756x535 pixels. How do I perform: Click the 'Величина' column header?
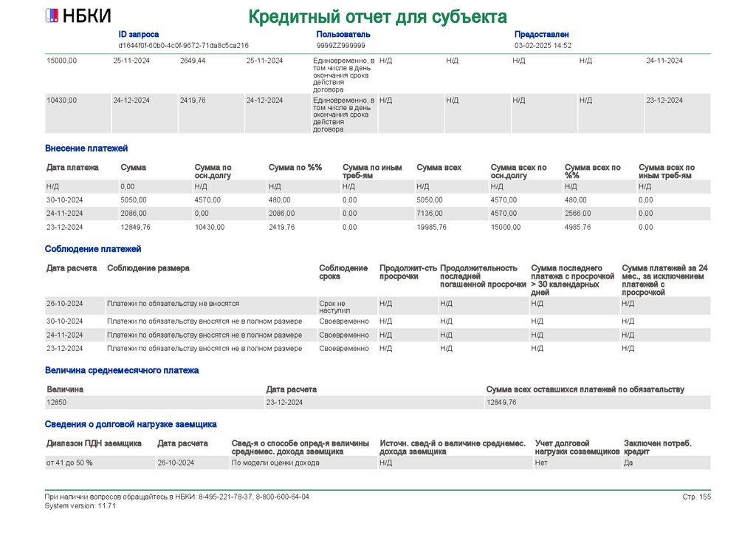[x=65, y=389]
